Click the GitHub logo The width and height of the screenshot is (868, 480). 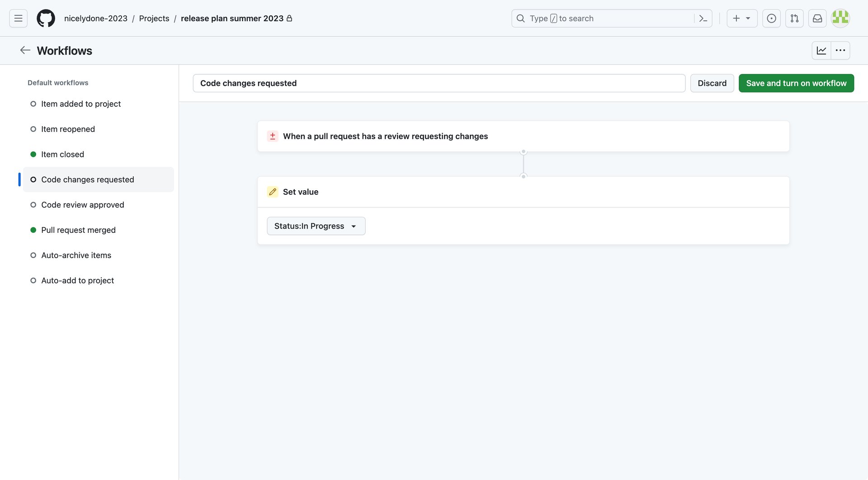click(x=46, y=18)
